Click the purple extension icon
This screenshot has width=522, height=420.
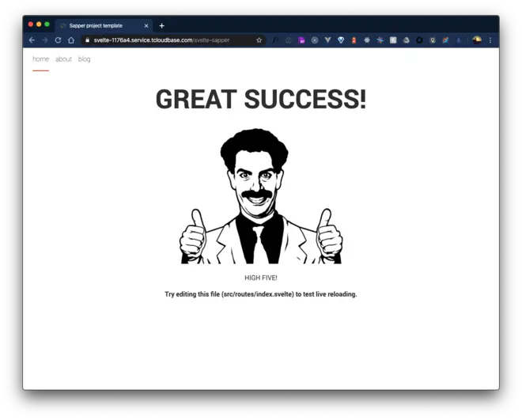coord(301,40)
